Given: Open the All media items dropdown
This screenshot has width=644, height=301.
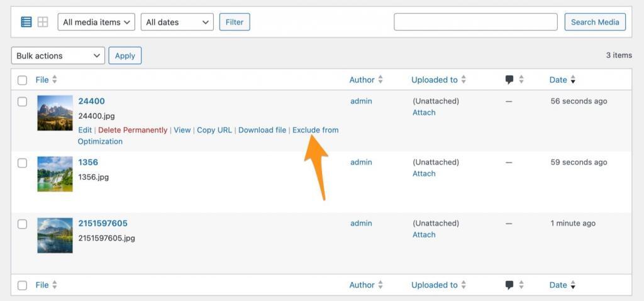Looking at the screenshot, I should click(97, 22).
